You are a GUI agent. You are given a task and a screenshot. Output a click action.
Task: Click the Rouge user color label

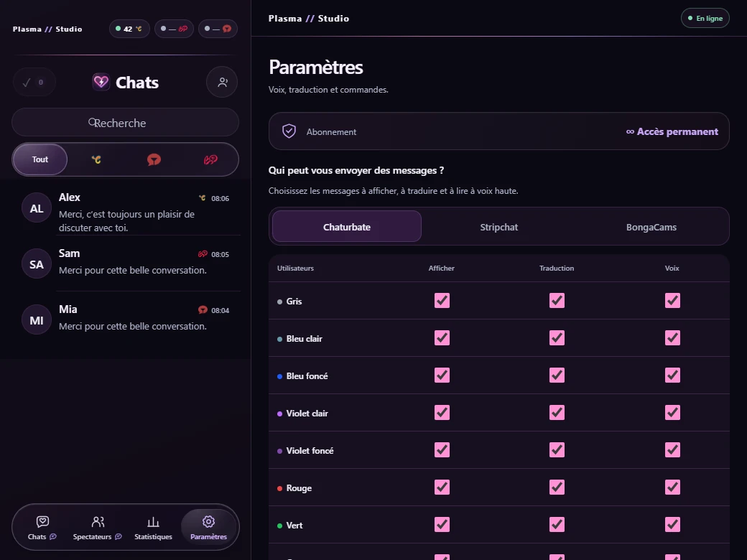299,488
